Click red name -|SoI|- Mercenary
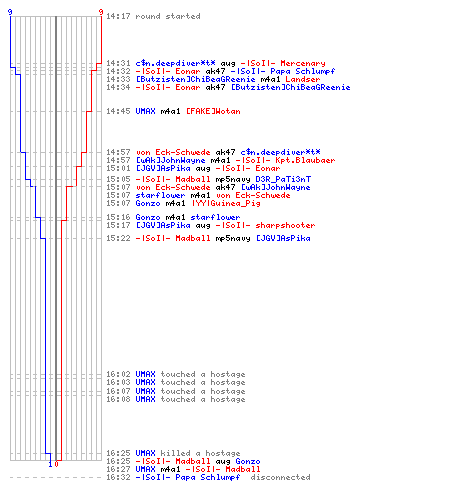The height and width of the screenshot is (500, 450). click(283, 63)
